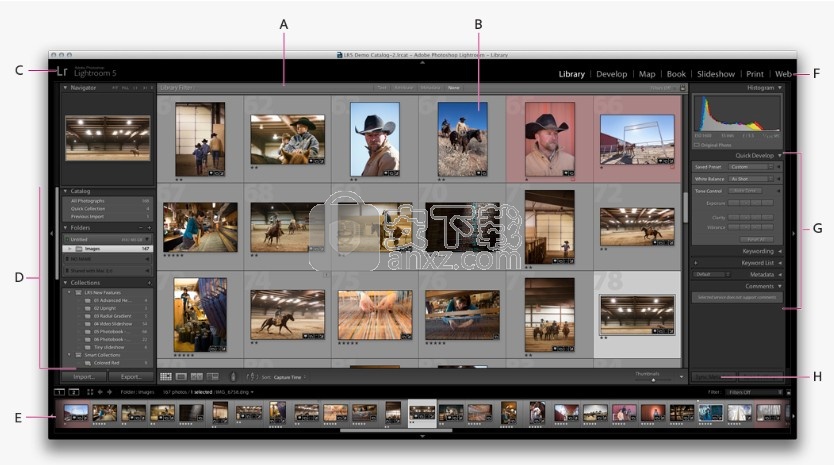Toggle Original Photo checkbox under histogram
This screenshot has height=465, width=834.
tap(697, 145)
